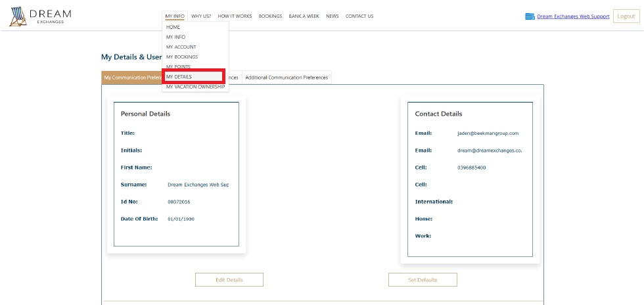644x305 pixels.
Task: Click the blue support card icon
Action: pyautogui.click(x=530, y=16)
